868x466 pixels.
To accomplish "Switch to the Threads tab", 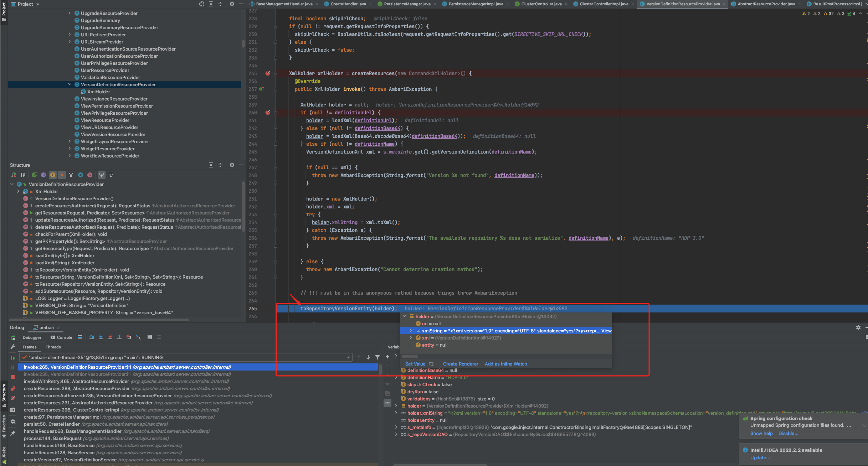I will [x=53, y=347].
